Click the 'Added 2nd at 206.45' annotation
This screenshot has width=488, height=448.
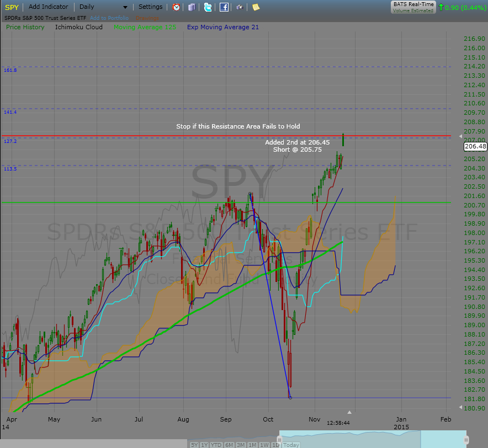tap(297, 142)
